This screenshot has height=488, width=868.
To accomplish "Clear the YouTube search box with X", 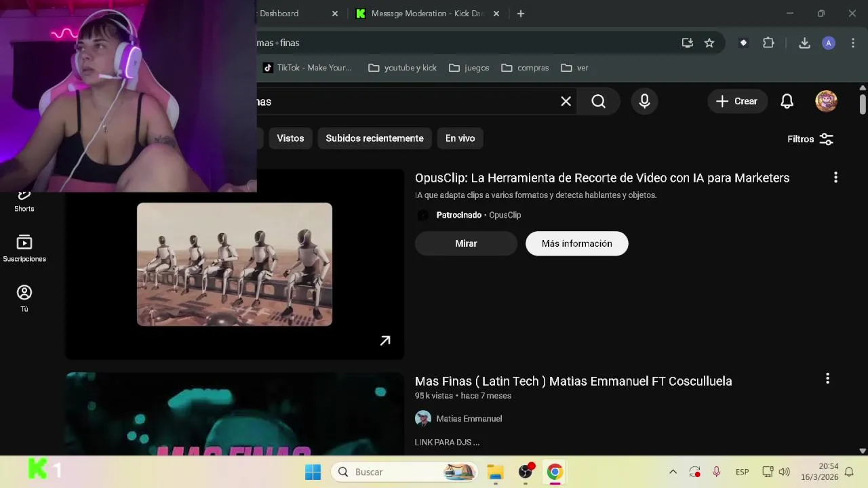I will [x=566, y=102].
